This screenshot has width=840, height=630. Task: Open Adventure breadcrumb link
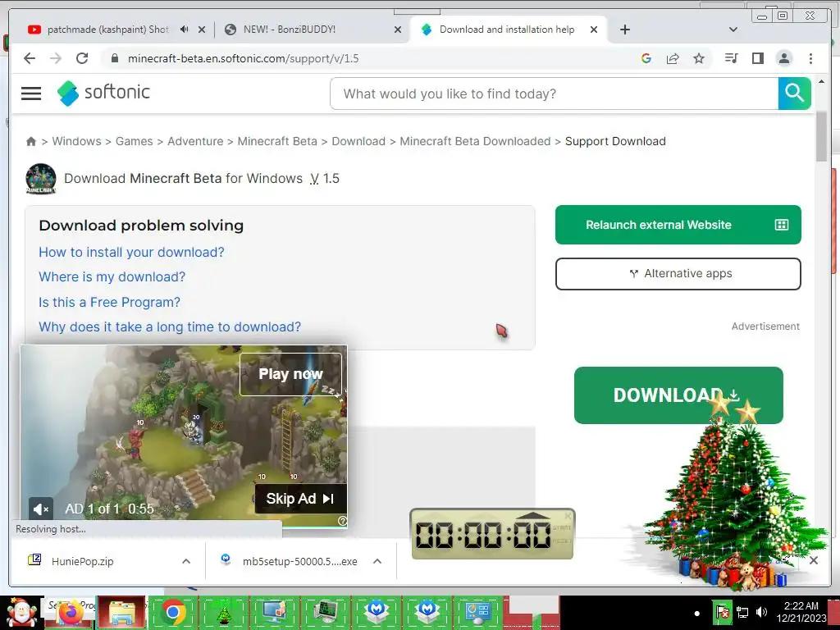[x=195, y=141]
